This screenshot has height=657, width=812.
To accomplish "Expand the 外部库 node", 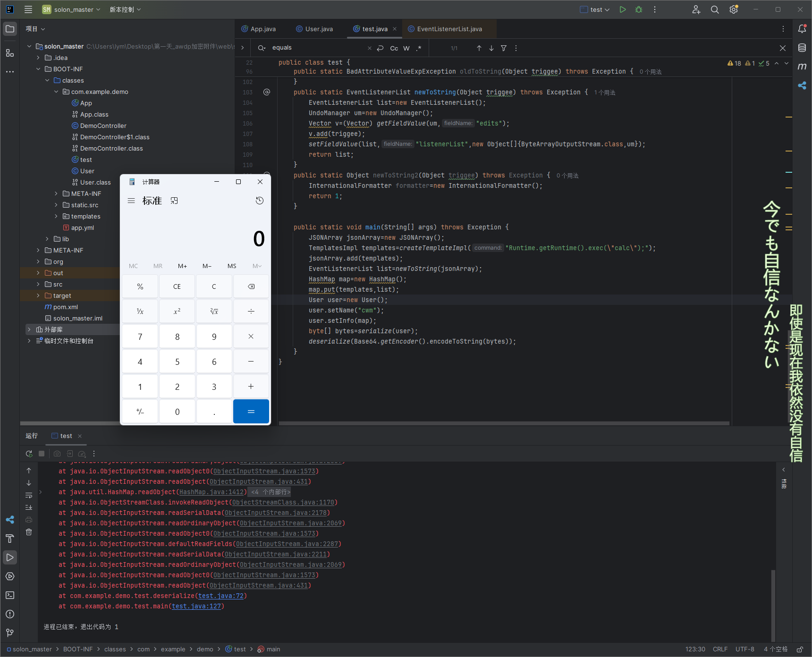I will (x=29, y=329).
